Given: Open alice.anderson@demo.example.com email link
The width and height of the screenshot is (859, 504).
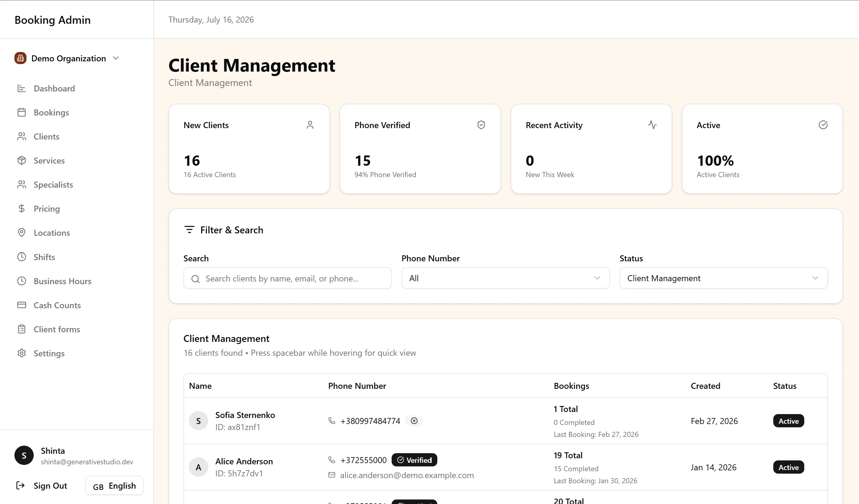Looking at the screenshot, I should pos(407,475).
